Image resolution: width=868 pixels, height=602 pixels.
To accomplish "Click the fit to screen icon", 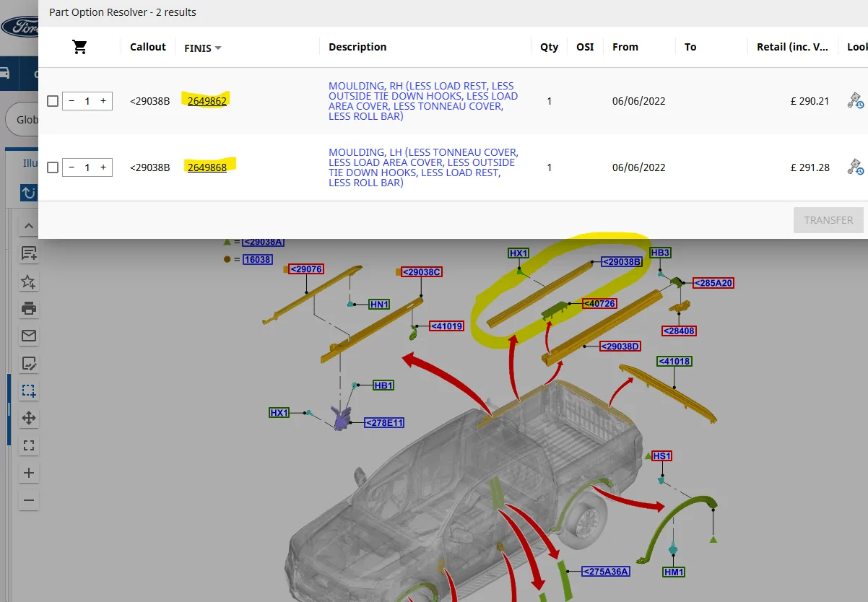I will (29, 445).
